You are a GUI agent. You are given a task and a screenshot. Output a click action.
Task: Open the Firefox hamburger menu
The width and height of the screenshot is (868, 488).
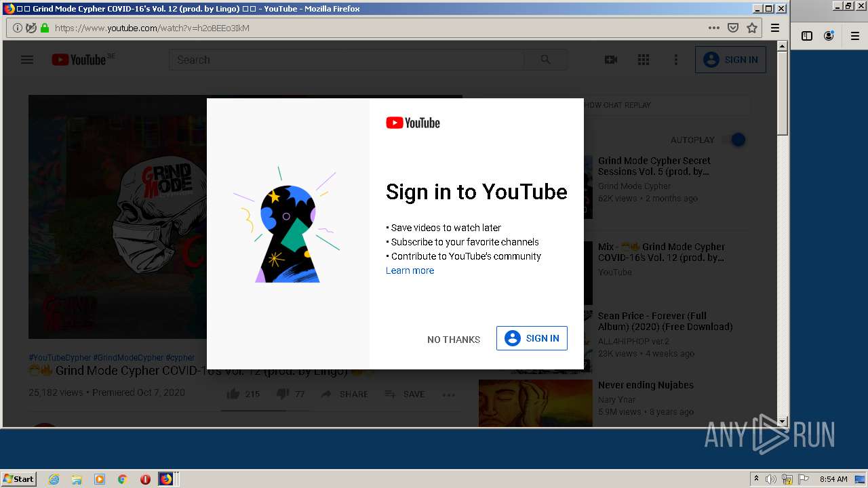(775, 28)
